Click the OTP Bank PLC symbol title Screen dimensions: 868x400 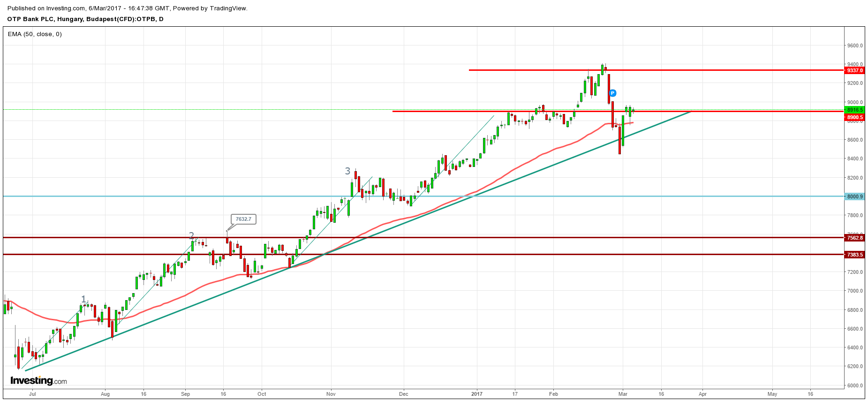point(85,19)
